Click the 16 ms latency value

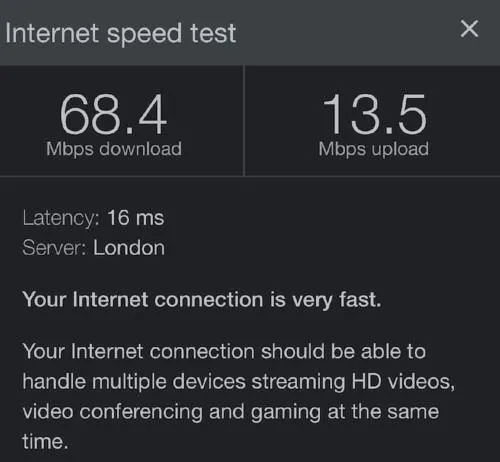coord(136,218)
